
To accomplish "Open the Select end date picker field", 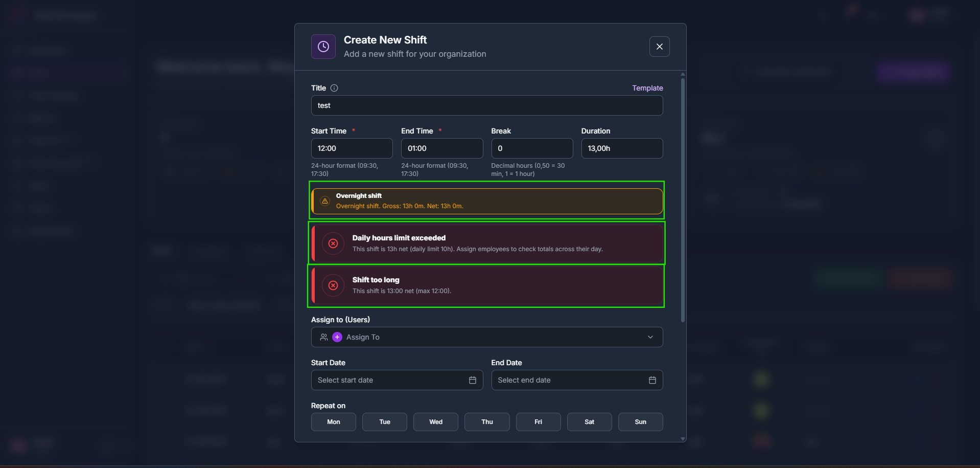I will 577,380.
